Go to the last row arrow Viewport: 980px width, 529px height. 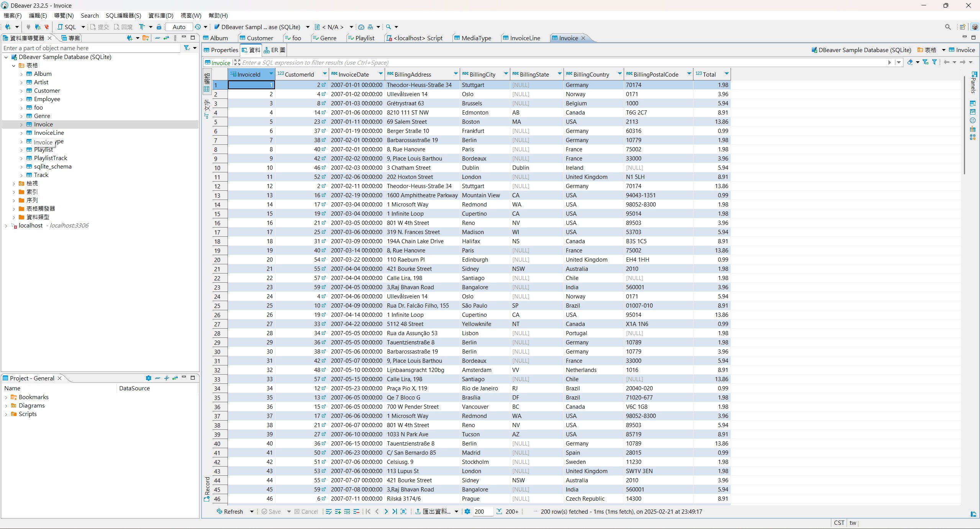click(x=395, y=511)
